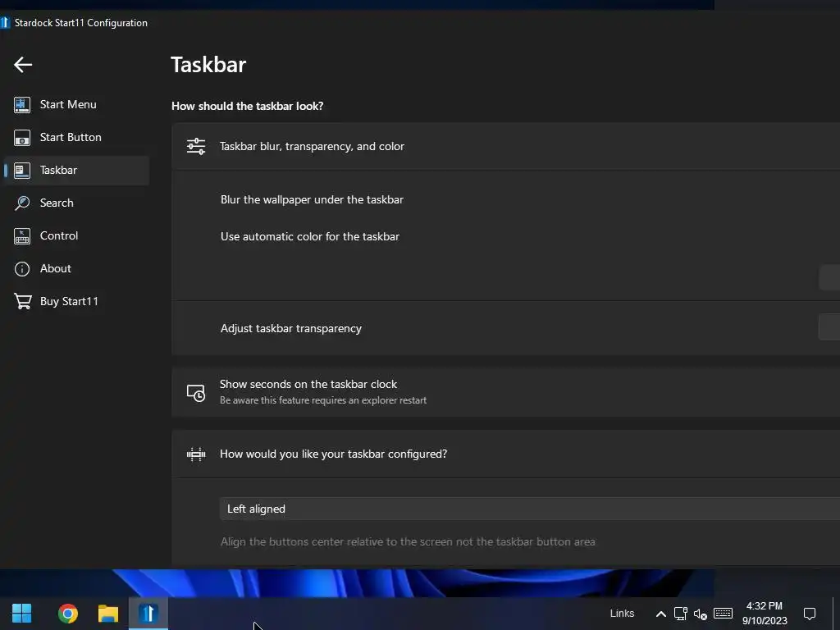The width and height of the screenshot is (840, 630).
Task: Click the muted volume tray icon
Action: [x=701, y=614]
